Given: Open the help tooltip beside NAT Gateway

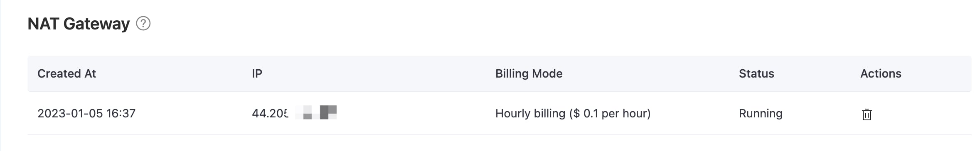Looking at the screenshot, I should pyautogui.click(x=143, y=24).
